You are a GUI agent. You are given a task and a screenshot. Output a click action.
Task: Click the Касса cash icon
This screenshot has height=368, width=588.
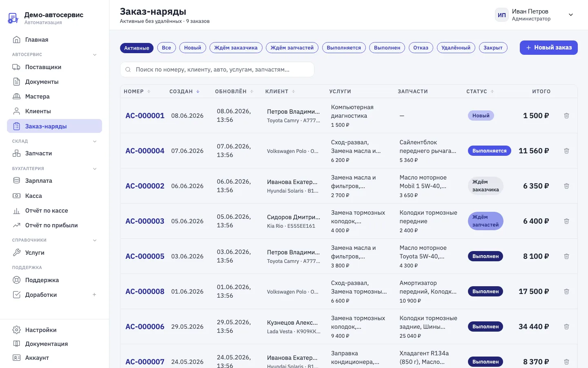click(x=17, y=196)
